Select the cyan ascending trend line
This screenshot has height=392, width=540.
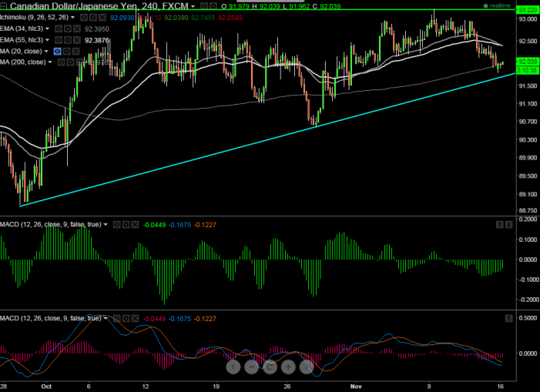(x=268, y=139)
